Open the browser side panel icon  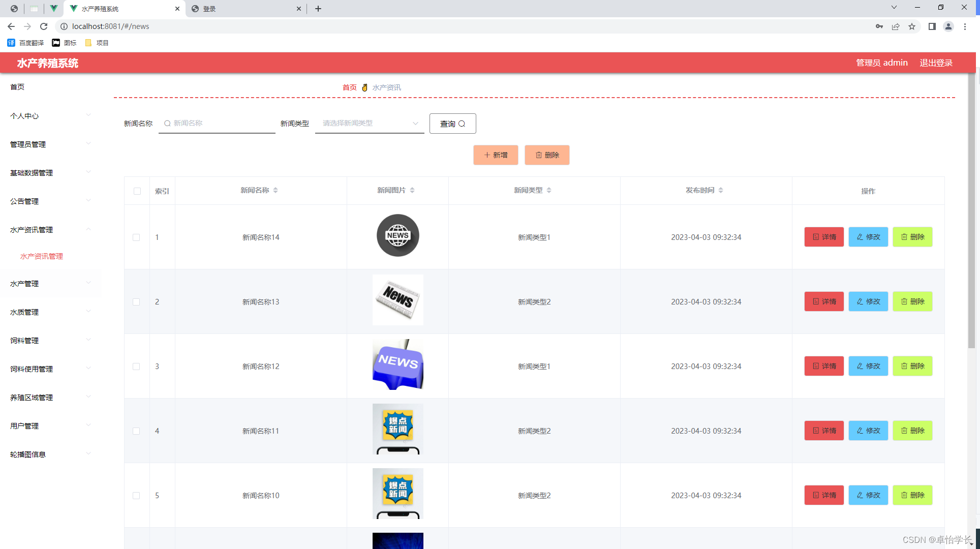932,26
